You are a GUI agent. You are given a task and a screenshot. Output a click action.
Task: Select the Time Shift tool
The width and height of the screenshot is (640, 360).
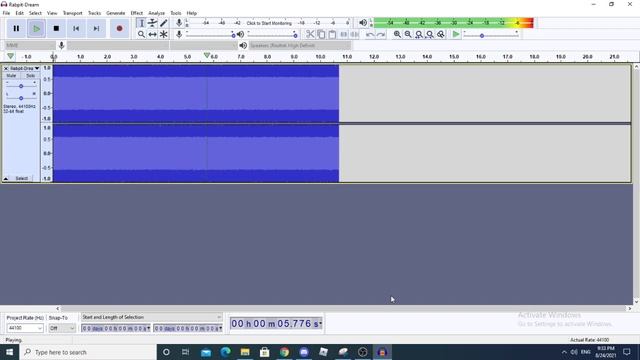point(152,34)
